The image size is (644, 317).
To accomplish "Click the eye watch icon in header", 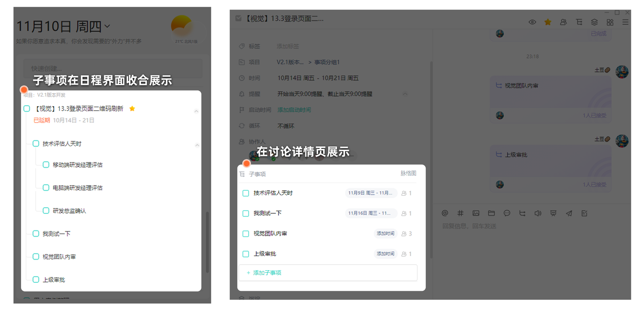I will (x=532, y=22).
